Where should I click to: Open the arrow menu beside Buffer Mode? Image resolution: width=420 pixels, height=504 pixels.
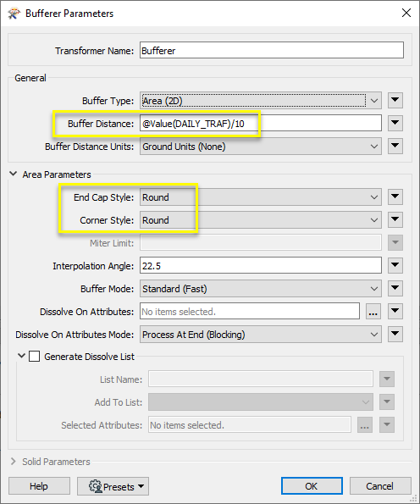click(x=395, y=288)
